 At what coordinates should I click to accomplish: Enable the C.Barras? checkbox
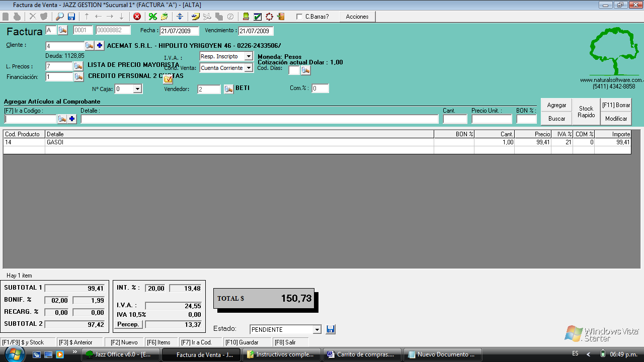tap(300, 17)
